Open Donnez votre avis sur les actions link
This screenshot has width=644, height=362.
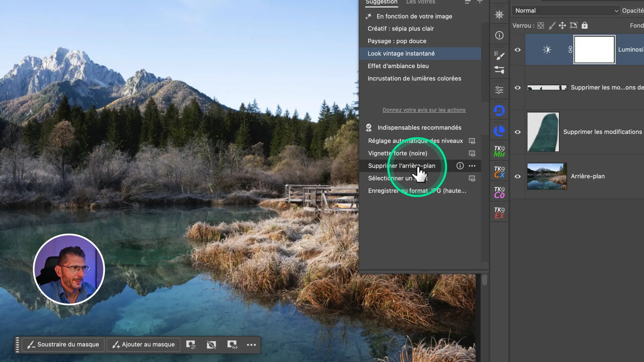click(424, 110)
